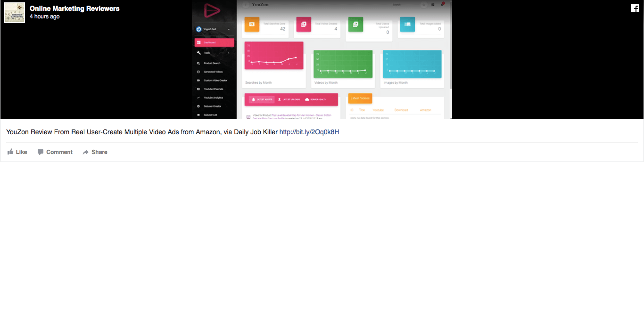Screen dimensions: 644x325
Task: Click the 'Searches by Month' caption
Action: 258,83
